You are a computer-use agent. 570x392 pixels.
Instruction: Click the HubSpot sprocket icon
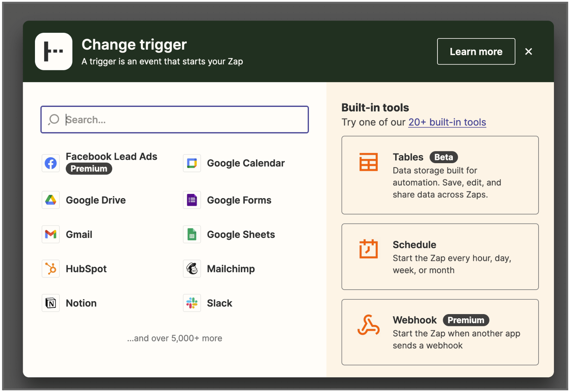(51, 269)
